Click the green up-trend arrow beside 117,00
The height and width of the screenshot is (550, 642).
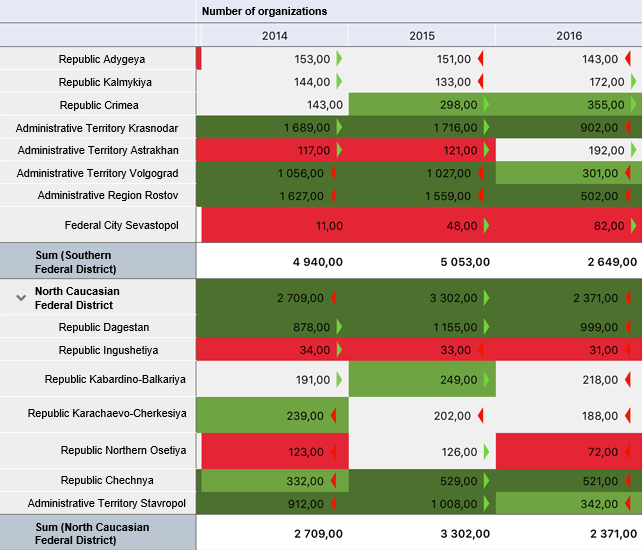tap(339, 150)
